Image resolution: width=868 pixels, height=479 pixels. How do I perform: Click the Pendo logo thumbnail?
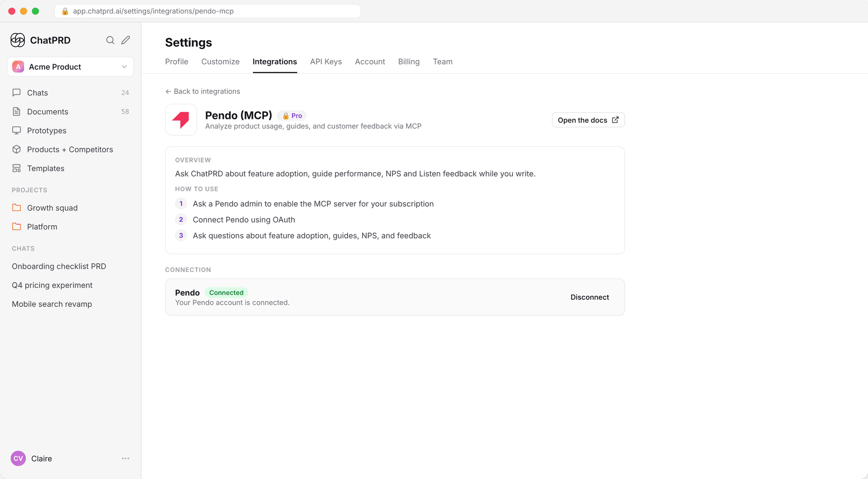181,120
